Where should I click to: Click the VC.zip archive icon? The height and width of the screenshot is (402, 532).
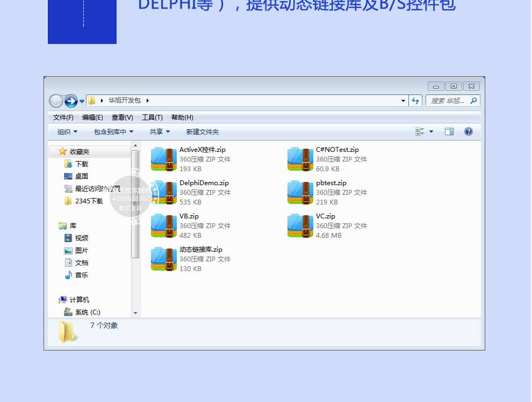point(300,225)
